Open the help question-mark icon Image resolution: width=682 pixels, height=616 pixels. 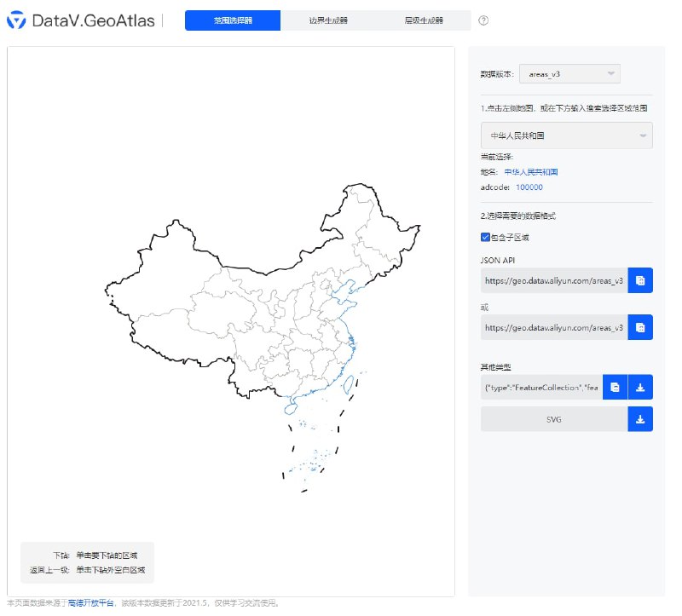pos(483,20)
